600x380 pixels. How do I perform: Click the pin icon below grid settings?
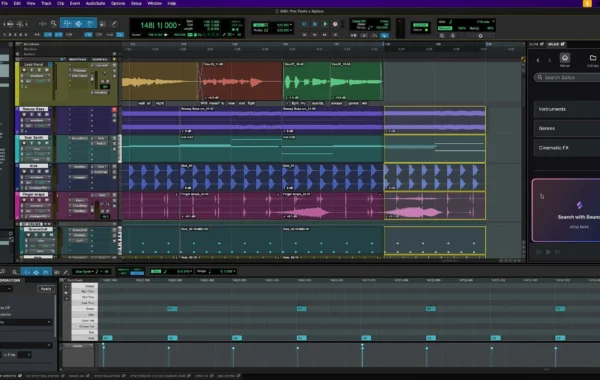click(x=481, y=36)
